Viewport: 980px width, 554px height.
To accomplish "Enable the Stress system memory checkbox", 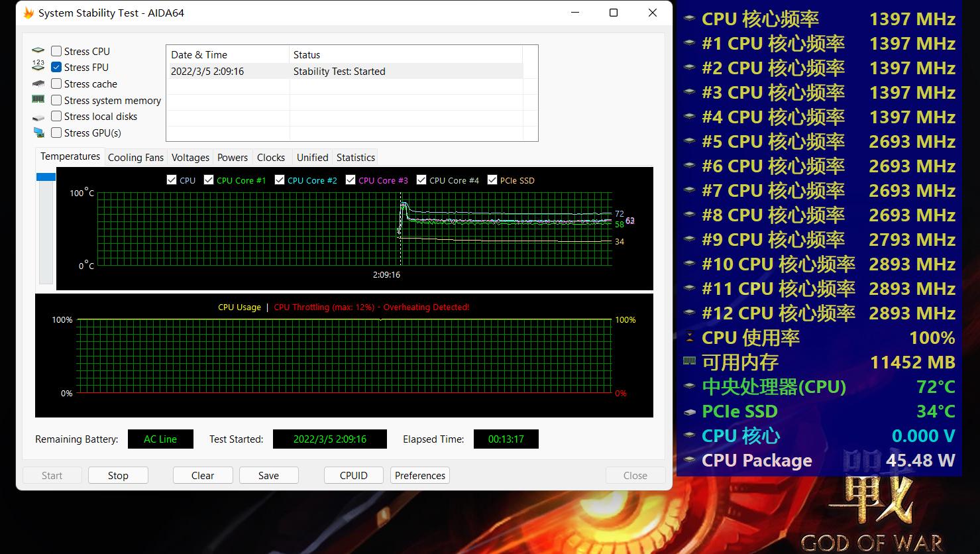I will coord(56,100).
